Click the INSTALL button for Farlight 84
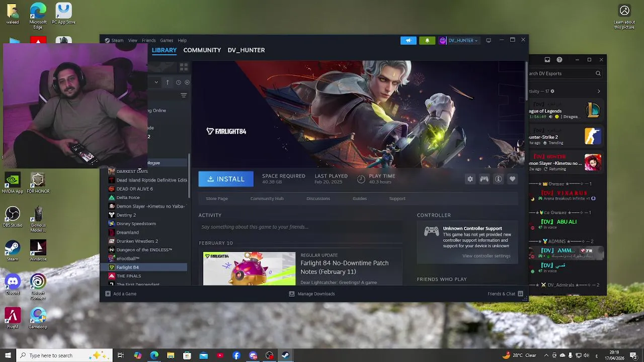 [x=226, y=179]
